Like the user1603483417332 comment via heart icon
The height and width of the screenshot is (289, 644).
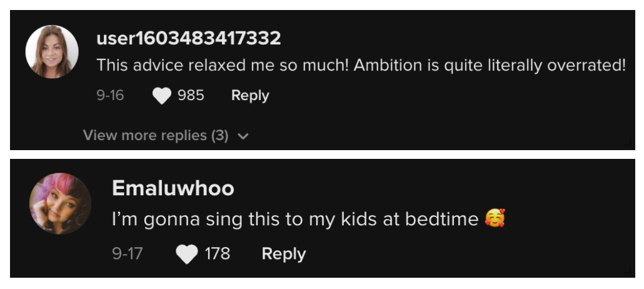pyautogui.click(x=162, y=96)
